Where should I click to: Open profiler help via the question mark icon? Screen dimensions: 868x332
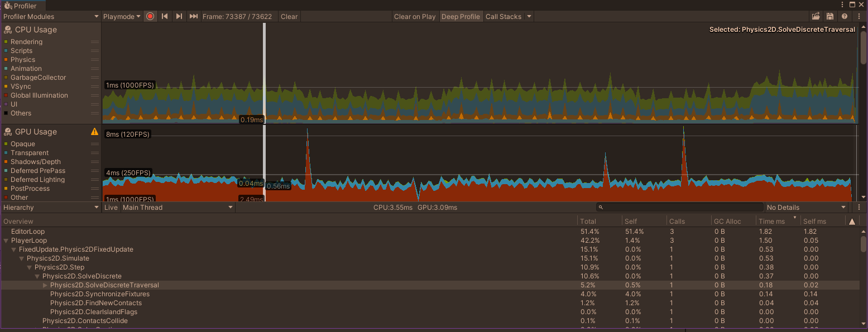pos(844,16)
